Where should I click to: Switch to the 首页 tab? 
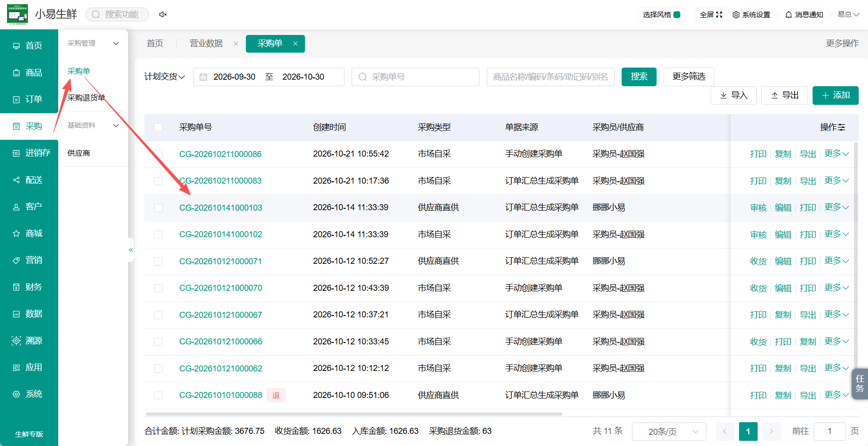[x=155, y=43]
